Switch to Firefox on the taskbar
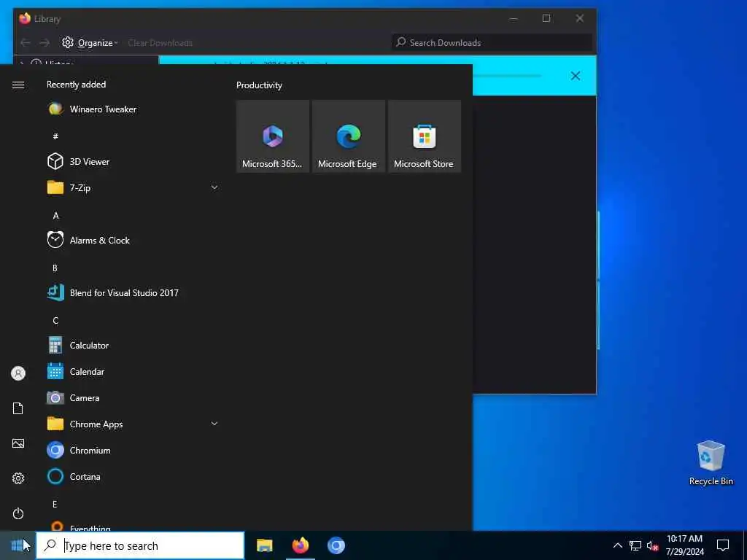 [300, 545]
